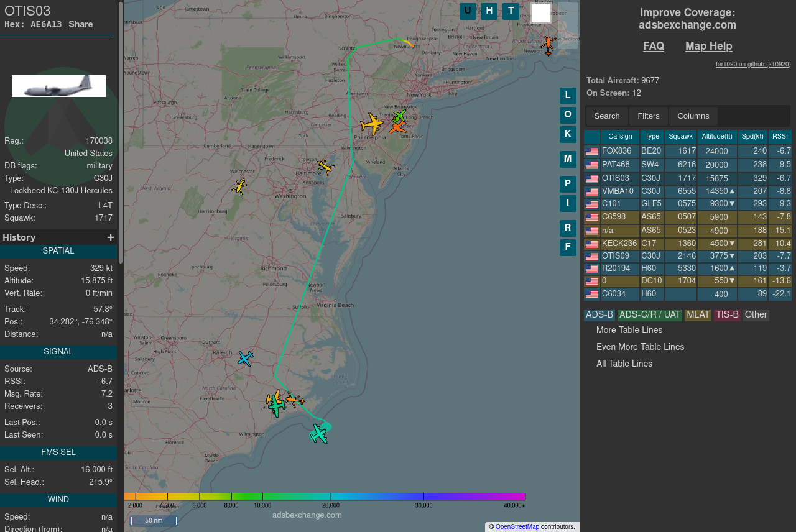Click Even More Table Lines
Viewport: 796px width, 532px height.
point(640,347)
